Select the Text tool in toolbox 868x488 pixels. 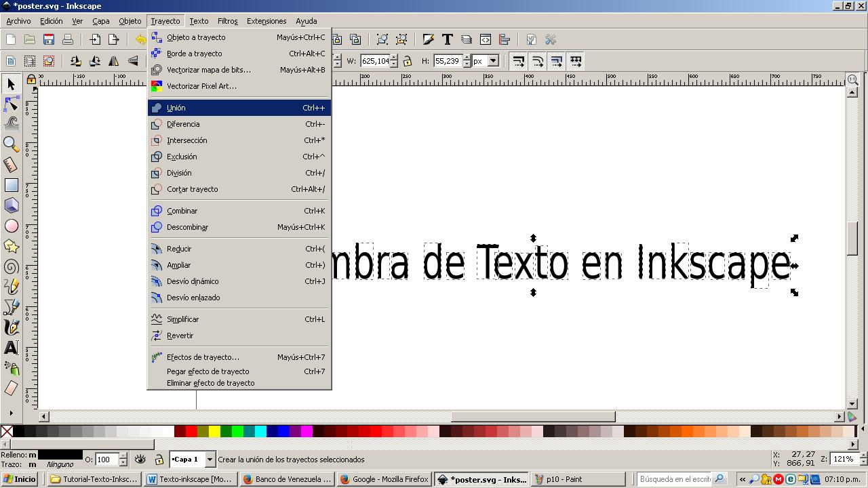click(x=11, y=348)
